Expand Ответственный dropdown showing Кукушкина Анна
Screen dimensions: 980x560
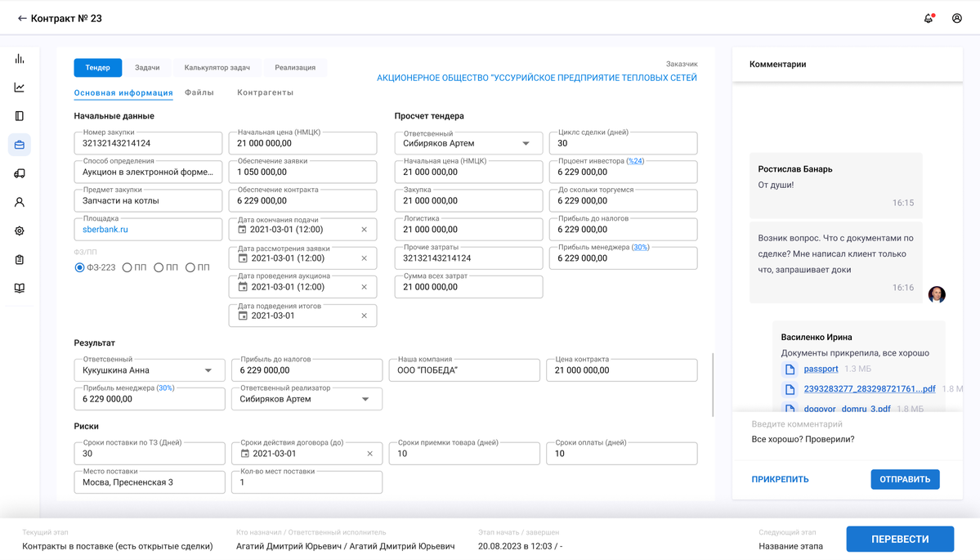[208, 370]
